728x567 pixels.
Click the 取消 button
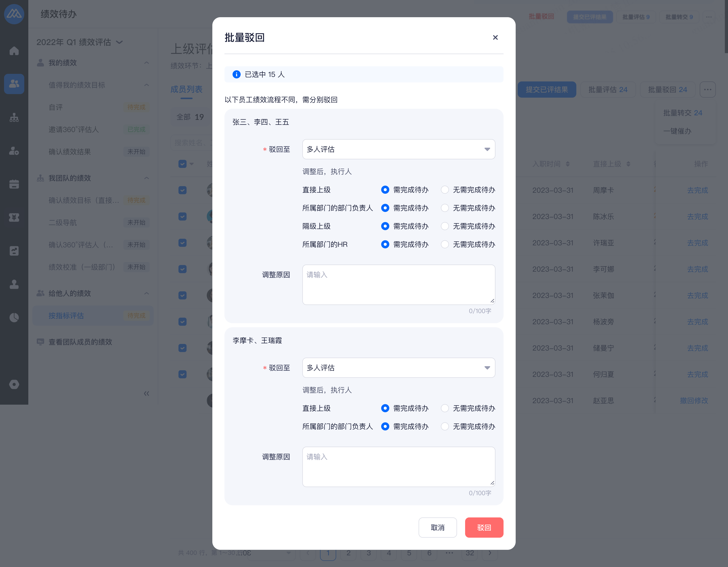click(x=437, y=527)
